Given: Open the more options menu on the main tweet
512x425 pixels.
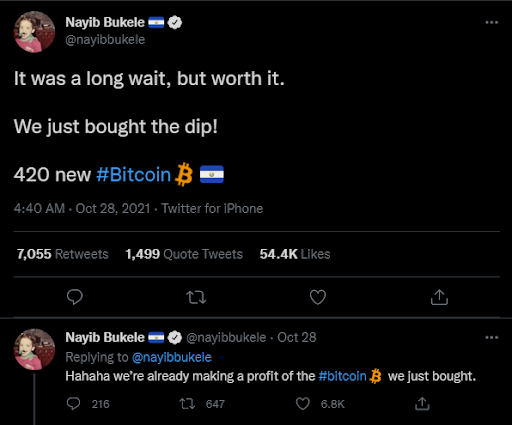Looking at the screenshot, I should [x=492, y=22].
